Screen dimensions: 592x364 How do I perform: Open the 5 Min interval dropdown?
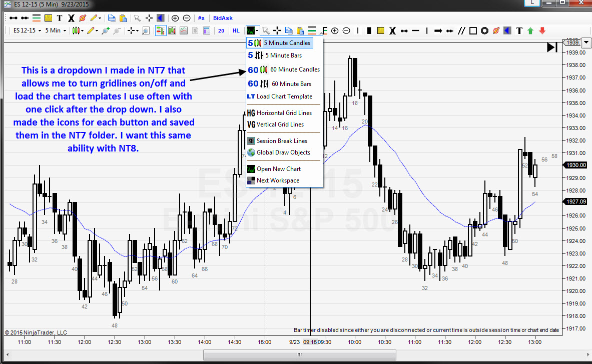(56, 30)
